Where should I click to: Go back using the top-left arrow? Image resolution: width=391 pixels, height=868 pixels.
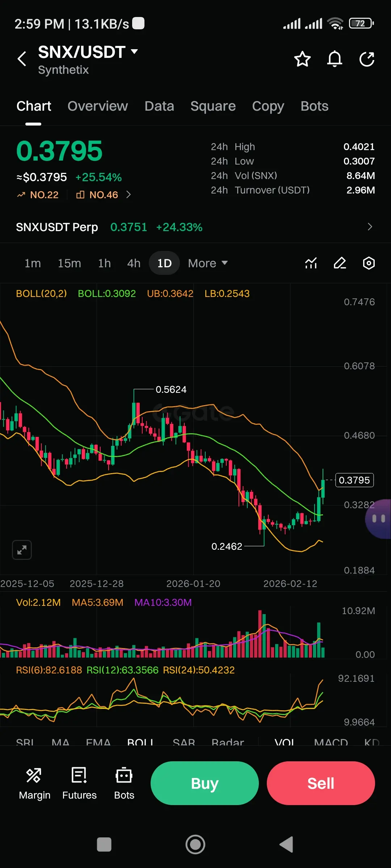click(x=22, y=59)
